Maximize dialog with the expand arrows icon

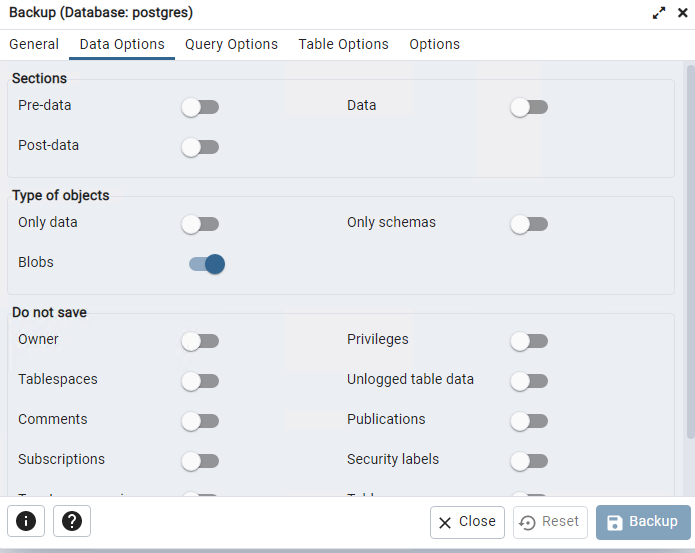pos(659,13)
